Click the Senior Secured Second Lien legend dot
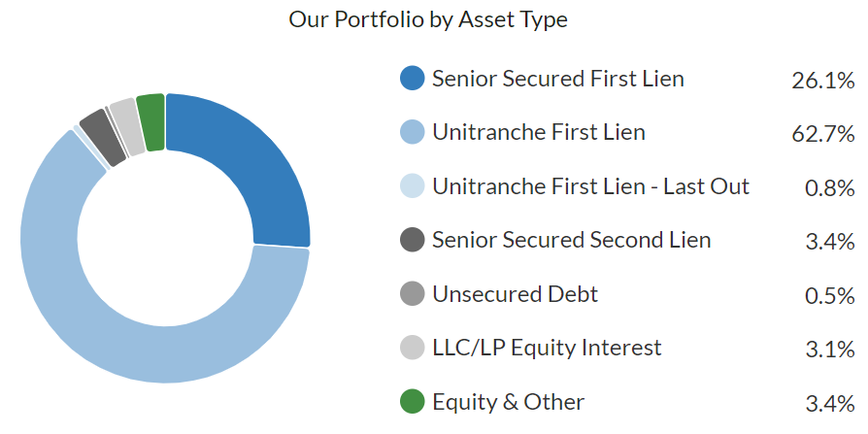 pos(413,240)
